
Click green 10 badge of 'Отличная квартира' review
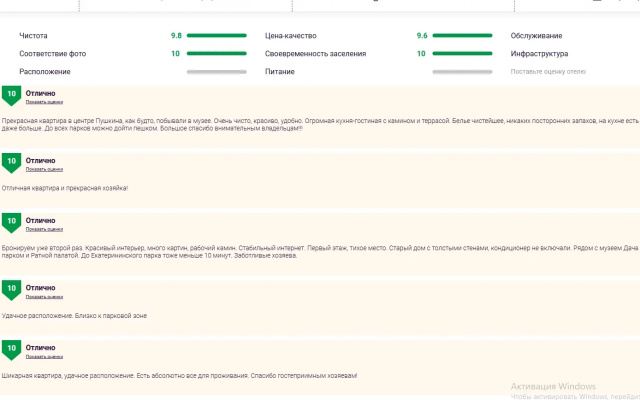tap(11, 163)
